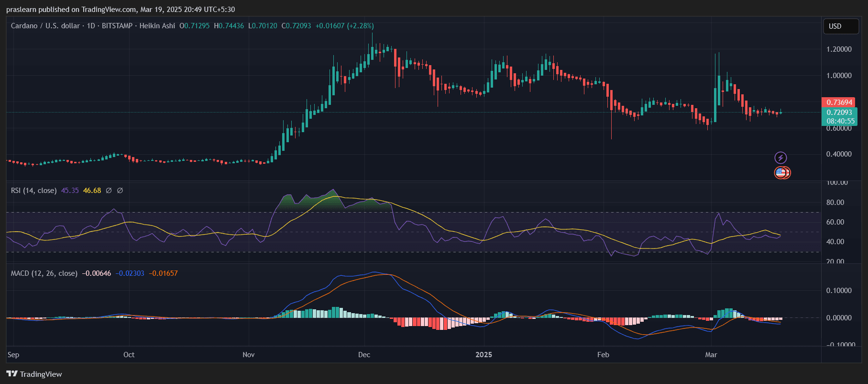
Task: Click the green 0.72093 current price label
Action: (x=839, y=113)
